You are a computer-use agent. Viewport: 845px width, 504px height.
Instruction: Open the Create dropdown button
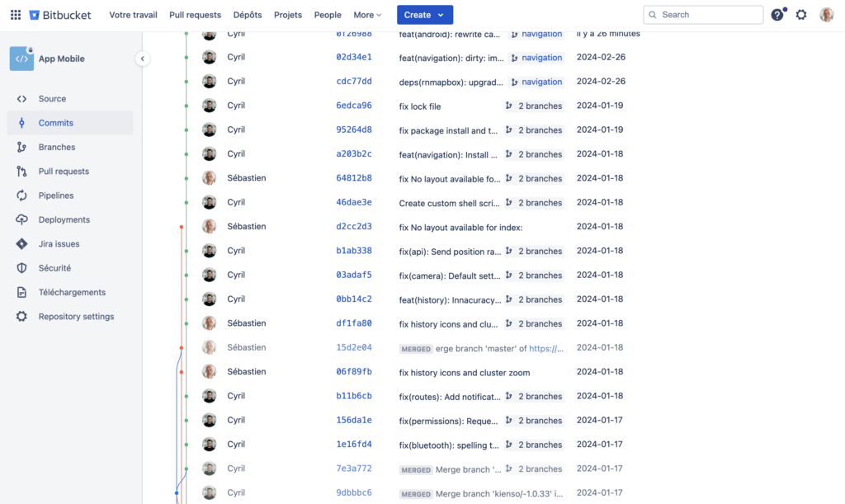[x=425, y=15]
